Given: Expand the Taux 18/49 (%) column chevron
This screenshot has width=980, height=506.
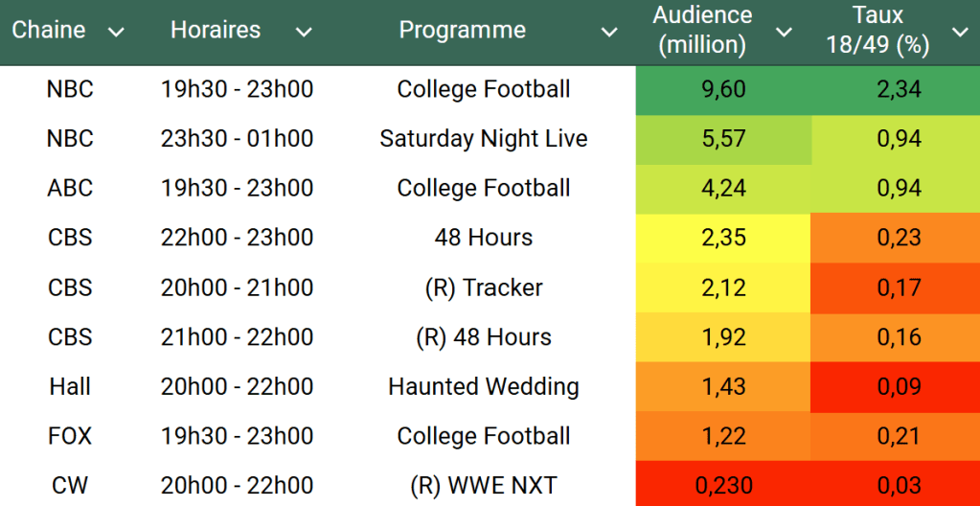Looking at the screenshot, I should (x=960, y=33).
